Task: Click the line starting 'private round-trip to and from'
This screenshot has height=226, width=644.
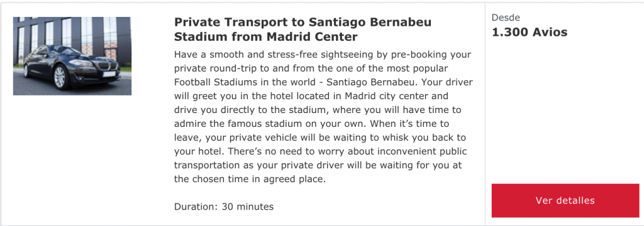Action: tap(311, 68)
